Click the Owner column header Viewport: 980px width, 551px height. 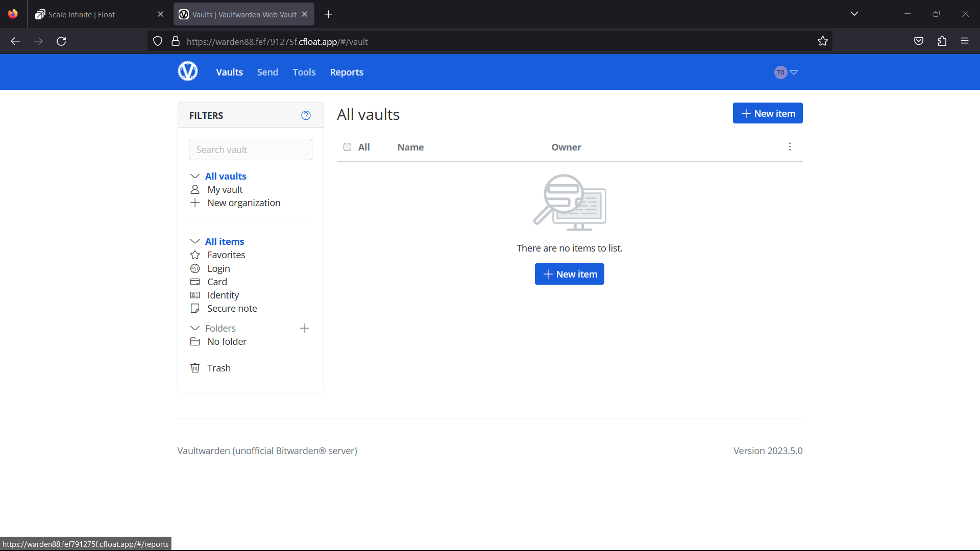566,147
